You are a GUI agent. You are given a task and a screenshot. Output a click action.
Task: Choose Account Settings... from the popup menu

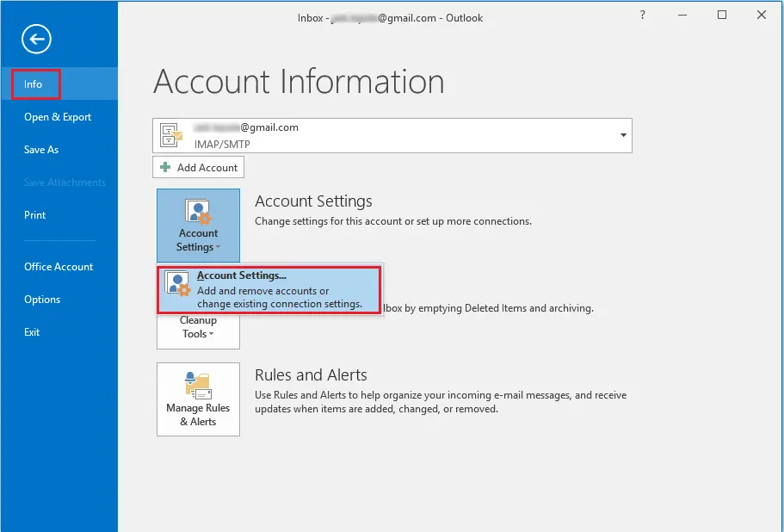point(269,289)
